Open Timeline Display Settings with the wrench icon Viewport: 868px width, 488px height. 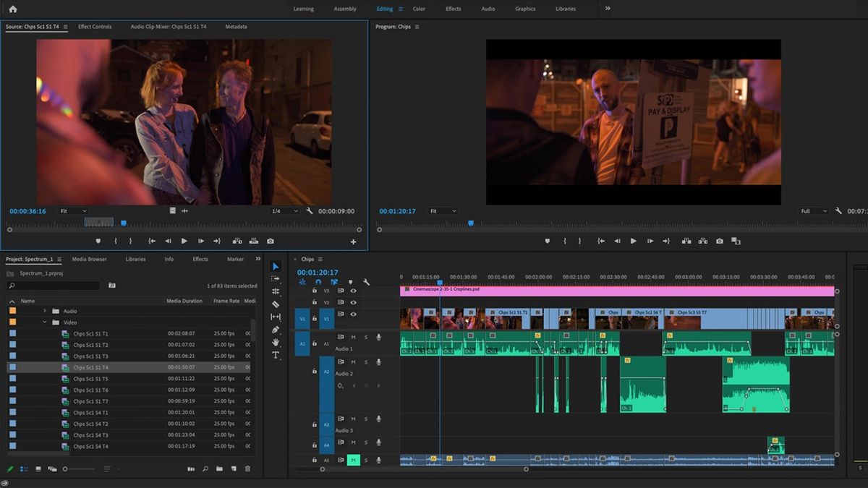tap(365, 282)
